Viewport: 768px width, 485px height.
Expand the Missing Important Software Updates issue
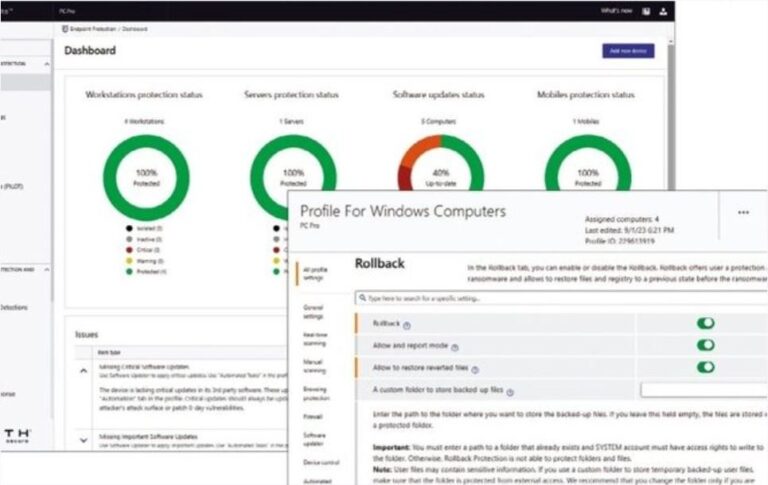coord(83,439)
